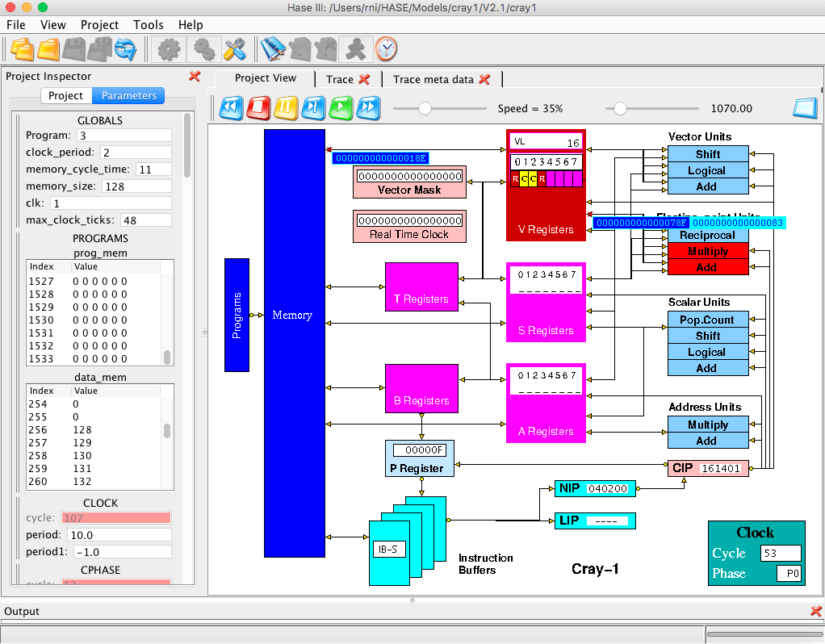Click the single gear compile icon

tap(169, 49)
